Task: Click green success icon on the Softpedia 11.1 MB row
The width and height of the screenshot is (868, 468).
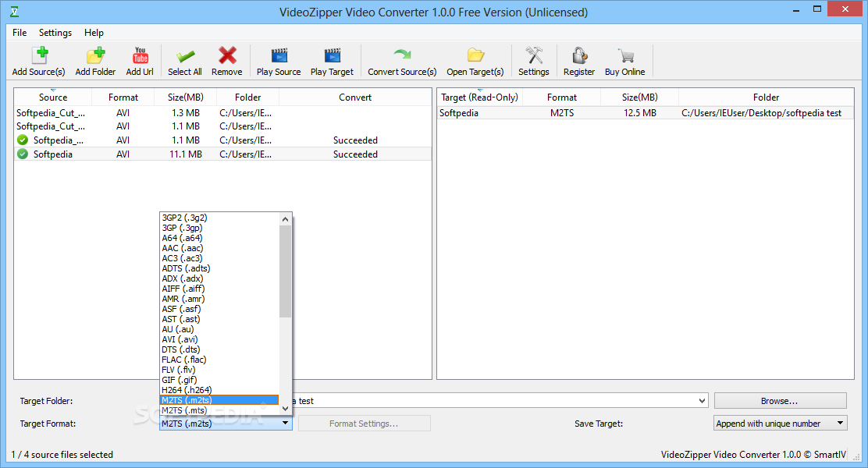Action: point(23,154)
